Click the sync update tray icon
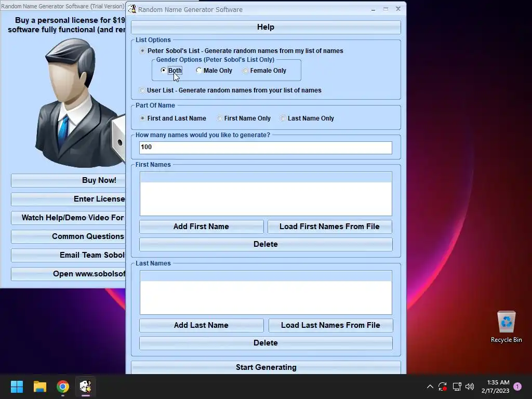The image size is (532, 399). pos(443,387)
